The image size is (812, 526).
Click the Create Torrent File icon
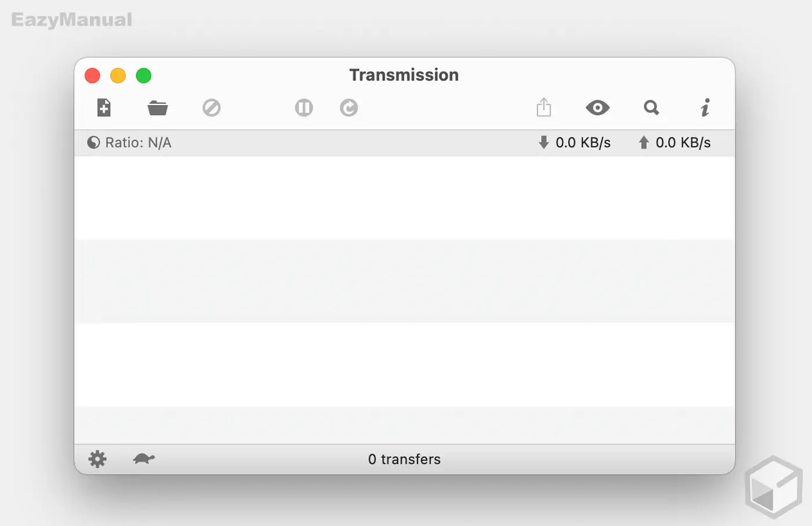(x=104, y=108)
